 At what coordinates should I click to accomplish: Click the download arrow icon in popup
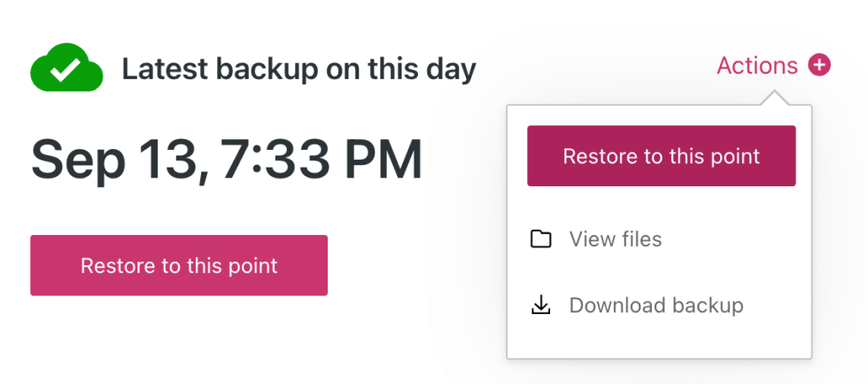click(540, 306)
